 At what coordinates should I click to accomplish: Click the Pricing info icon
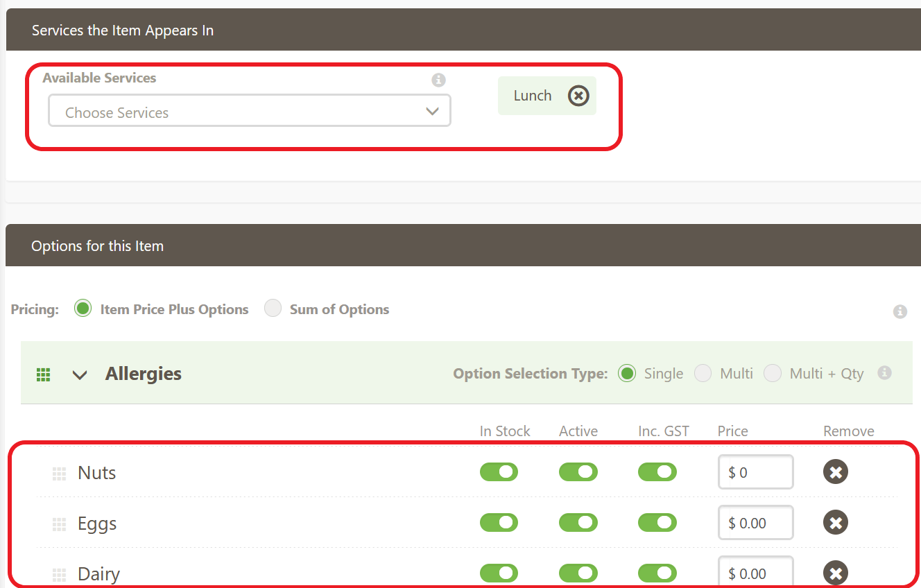[x=900, y=311]
